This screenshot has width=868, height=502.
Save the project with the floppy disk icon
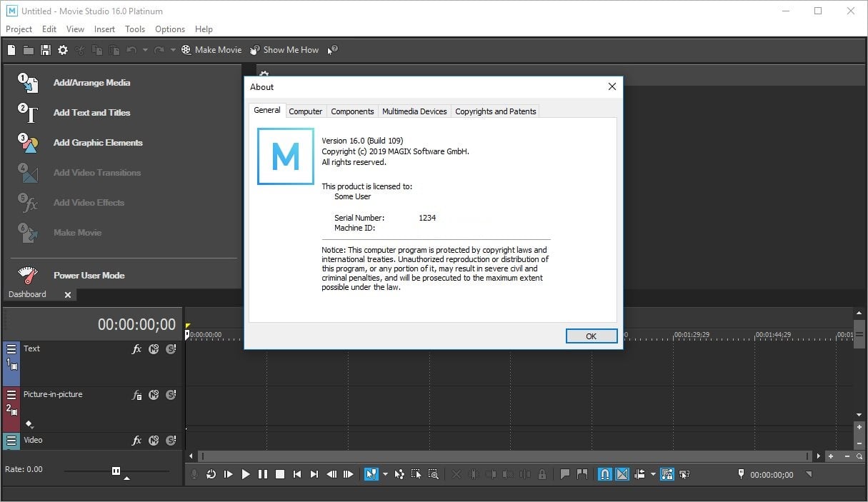[46, 50]
